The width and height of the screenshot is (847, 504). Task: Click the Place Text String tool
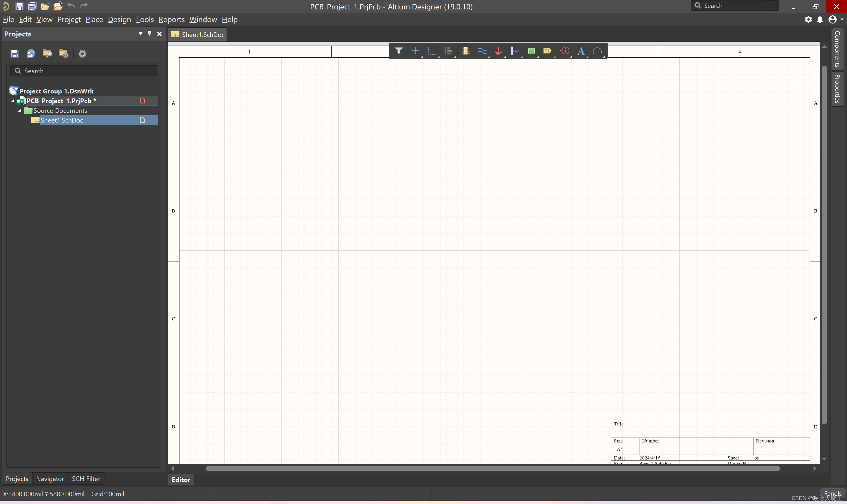click(581, 51)
